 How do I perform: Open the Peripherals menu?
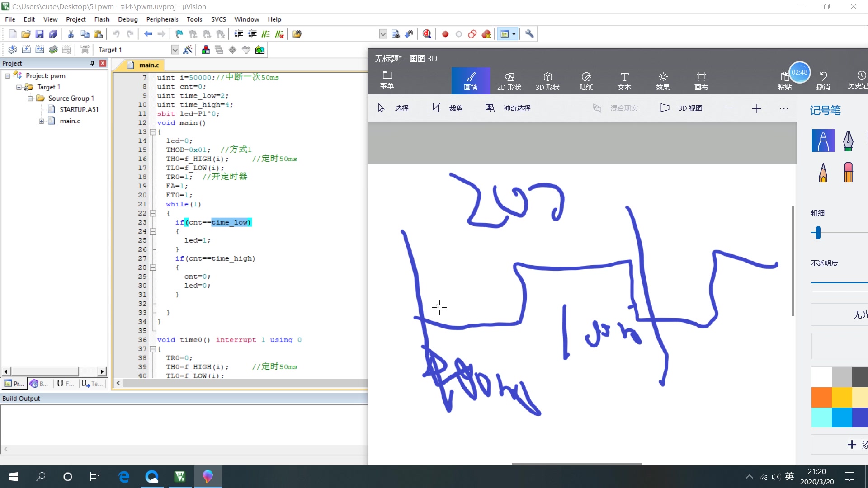pos(162,19)
